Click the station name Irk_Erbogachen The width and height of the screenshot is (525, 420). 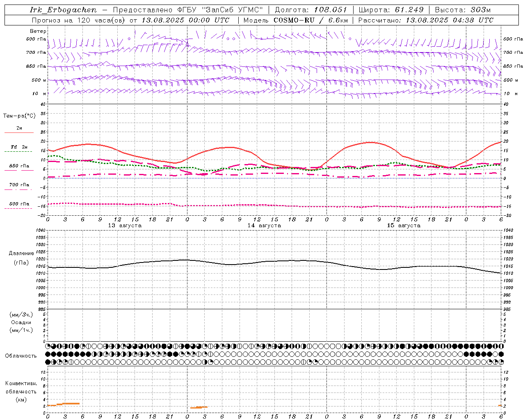pos(63,10)
